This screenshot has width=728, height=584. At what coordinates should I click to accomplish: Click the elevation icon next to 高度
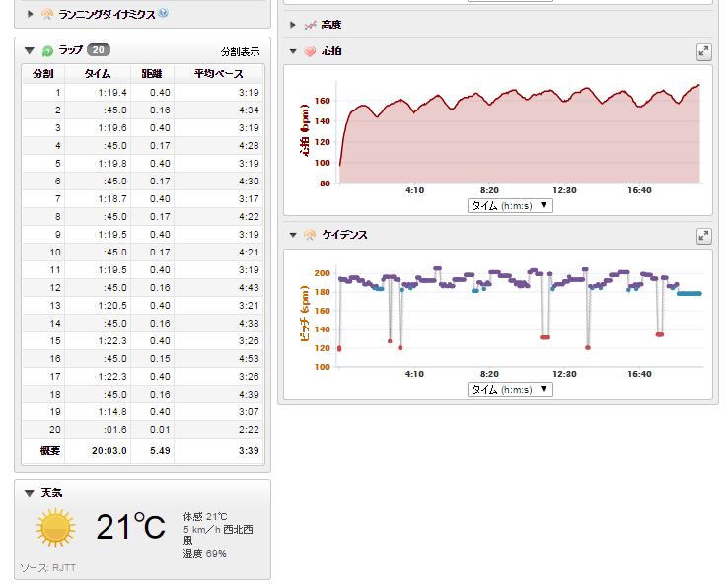(311, 24)
